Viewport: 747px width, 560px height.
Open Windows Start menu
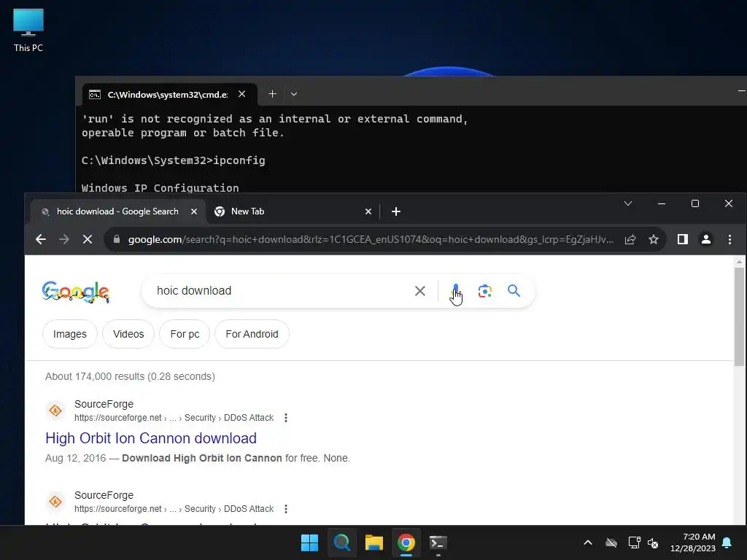click(x=309, y=542)
